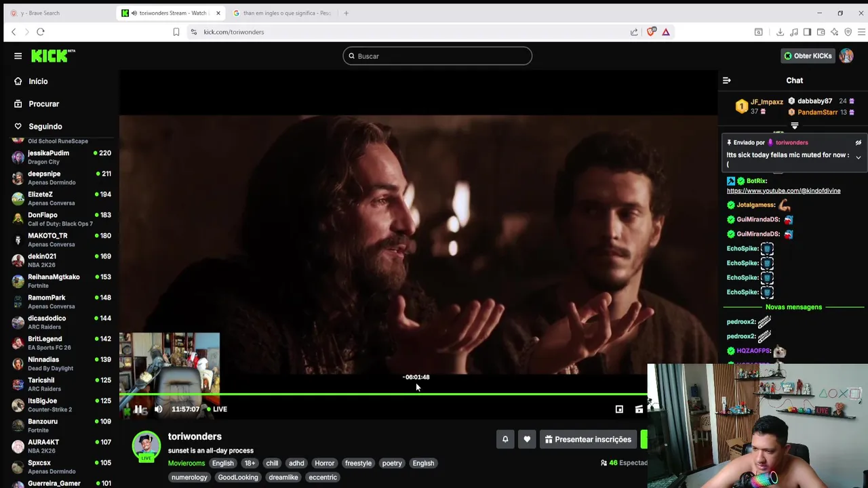Open the Brave Rewards triangle icon
Viewport: 868px width, 488px height.
coord(666,32)
